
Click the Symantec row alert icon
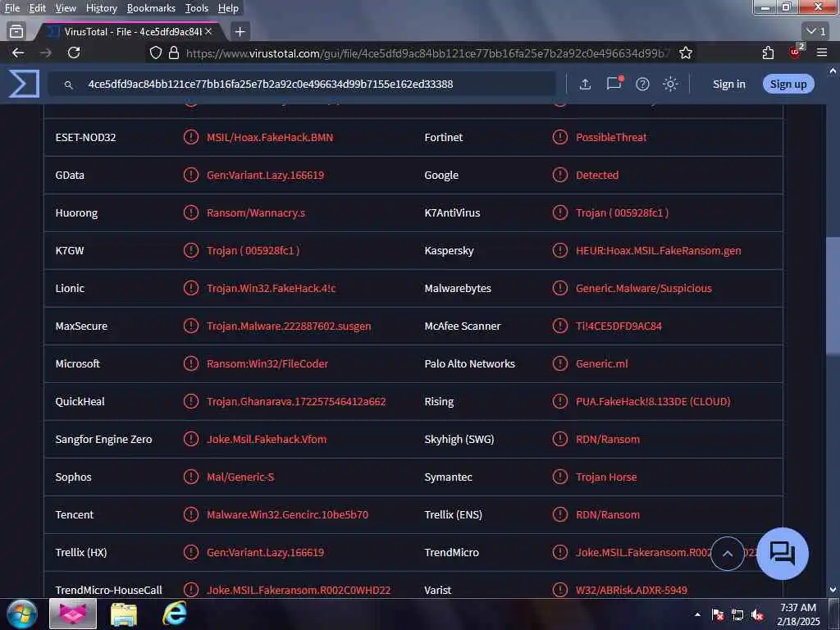(x=559, y=477)
